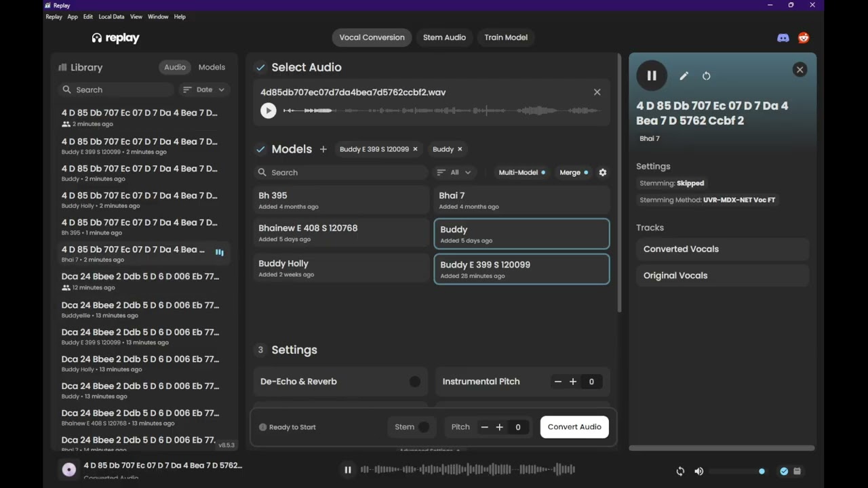Image resolution: width=868 pixels, height=488 pixels.
Task: Click the disc icon in bottom player
Action: 68,469
